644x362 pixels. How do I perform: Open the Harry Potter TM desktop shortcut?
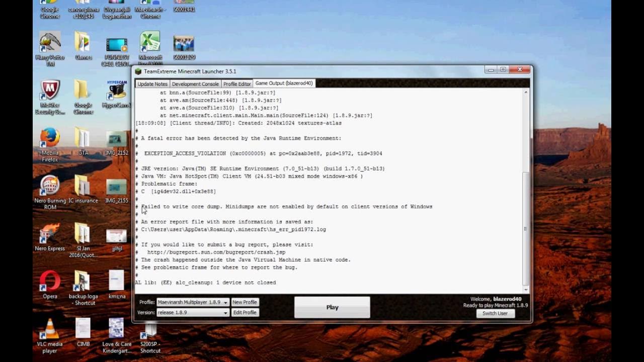pos(50,49)
